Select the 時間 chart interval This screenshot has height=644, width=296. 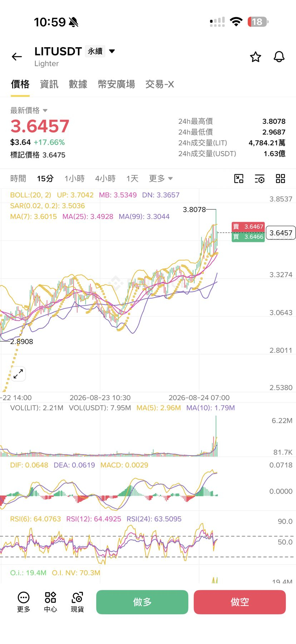[x=18, y=179]
